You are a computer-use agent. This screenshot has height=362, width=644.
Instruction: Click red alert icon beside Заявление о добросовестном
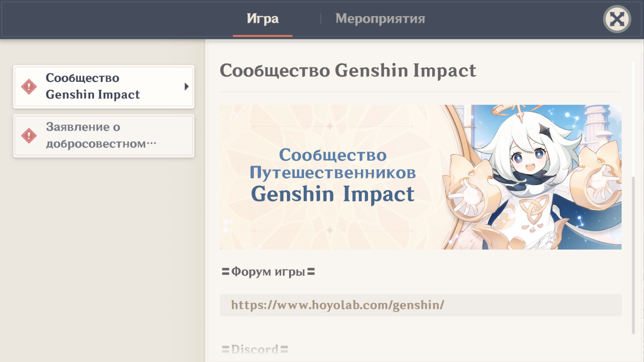tap(29, 136)
